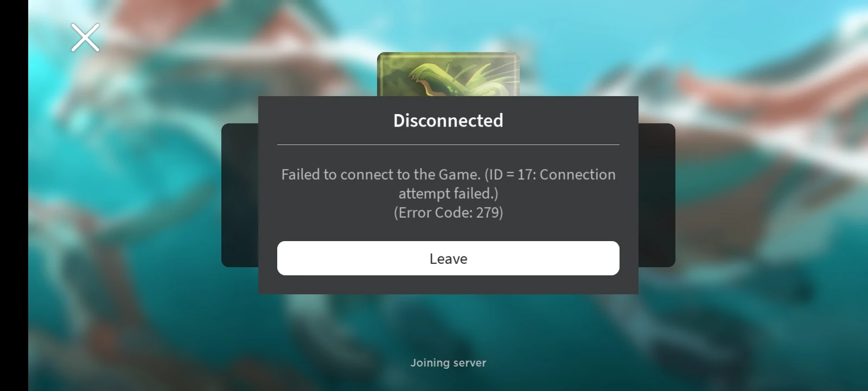868x391 pixels.
Task: Tap the 'Error Code: 279' text line
Action: point(448,212)
